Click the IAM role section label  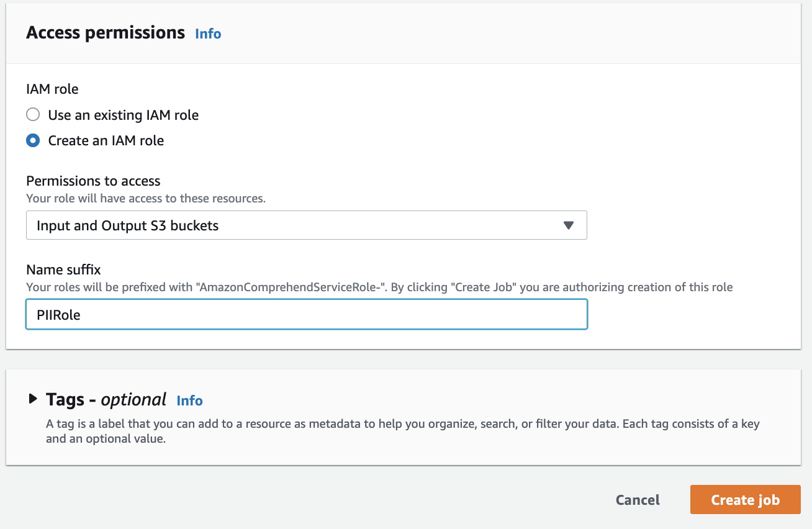[x=52, y=89]
